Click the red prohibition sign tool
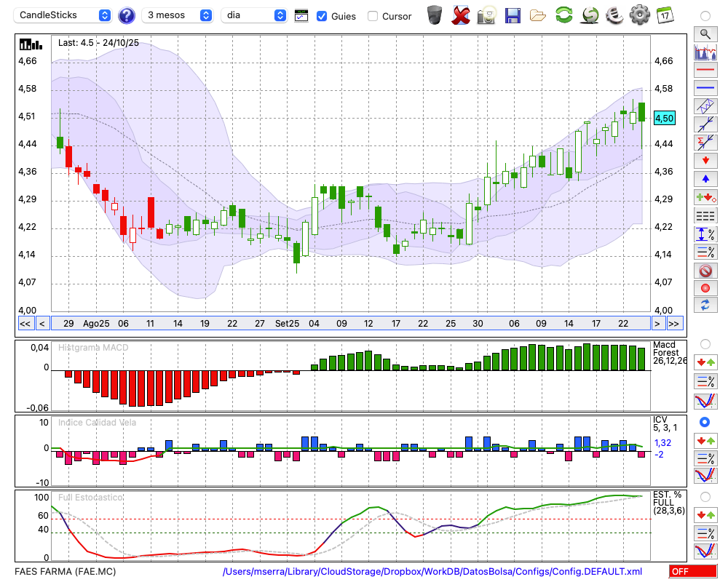 [705, 270]
